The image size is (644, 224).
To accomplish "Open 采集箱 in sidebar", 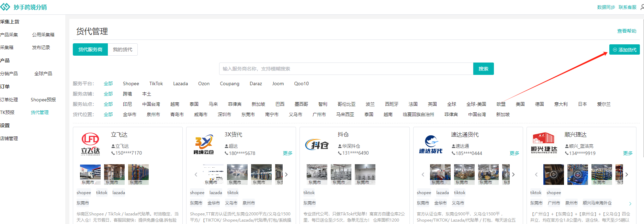I will (7, 47).
